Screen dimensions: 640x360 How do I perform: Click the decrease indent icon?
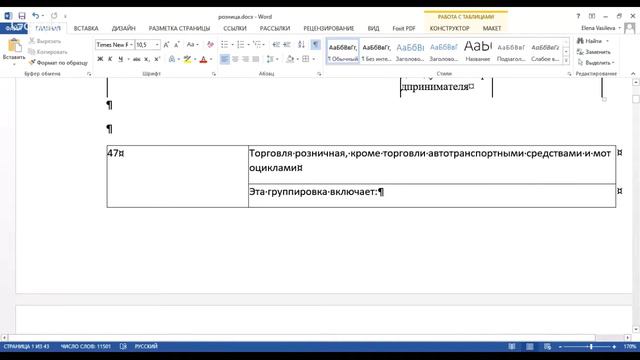pos(276,44)
